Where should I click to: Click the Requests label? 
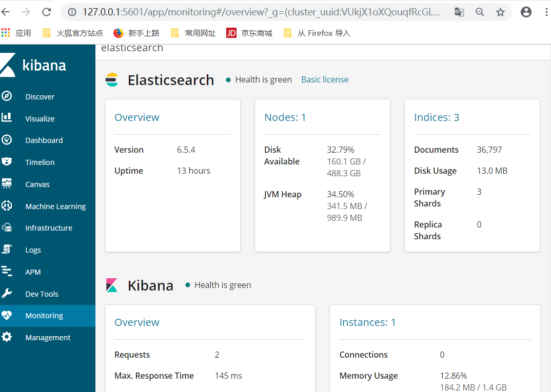click(x=132, y=355)
